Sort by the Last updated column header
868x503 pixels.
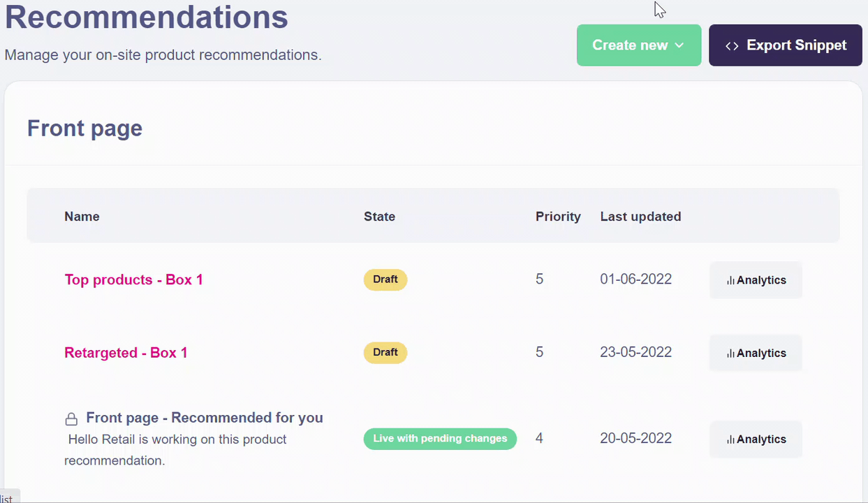(640, 217)
